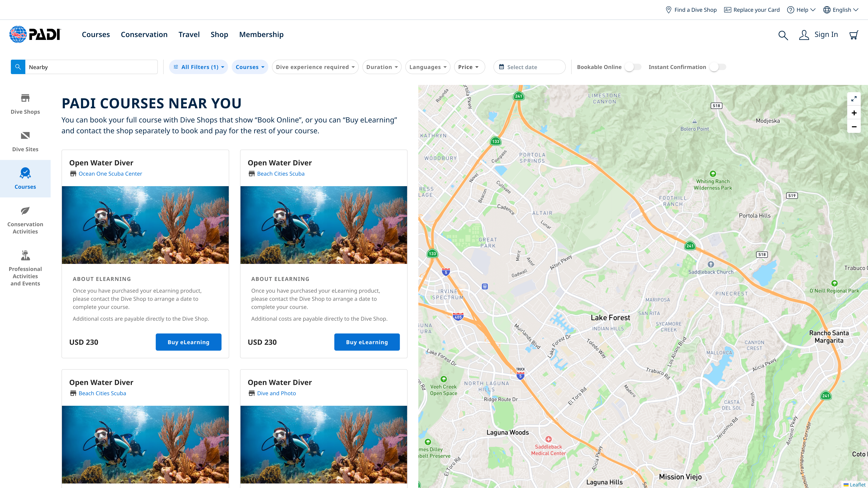Buy eLearning from Ocean One Scuba Center
The height and width of the screenshot is (488, 868).
click(x=188, y=342)
